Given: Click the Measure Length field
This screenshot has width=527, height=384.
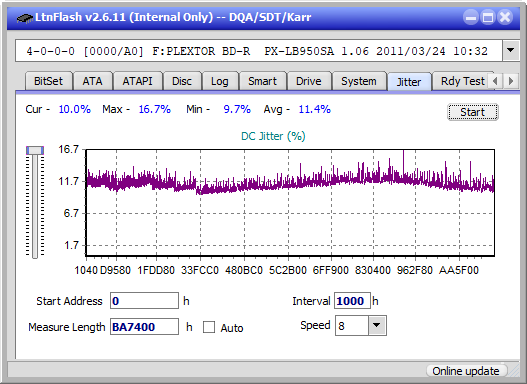Looking at the screenshot, I should pyautogui.click(x=144, y=327).
